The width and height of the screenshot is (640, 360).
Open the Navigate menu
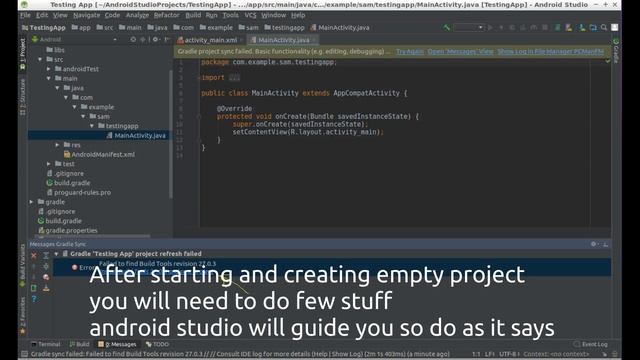pos(86,15)
